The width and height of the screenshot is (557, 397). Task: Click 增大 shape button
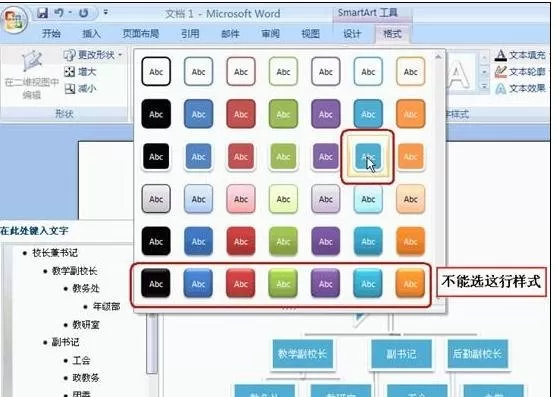pos(80,72)
